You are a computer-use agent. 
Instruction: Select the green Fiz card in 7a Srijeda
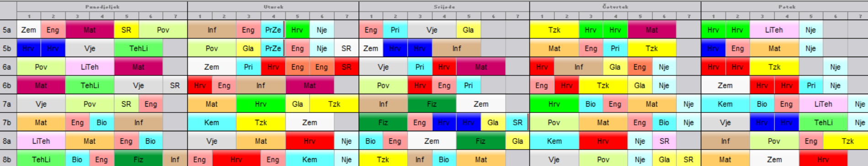[432, 104]
